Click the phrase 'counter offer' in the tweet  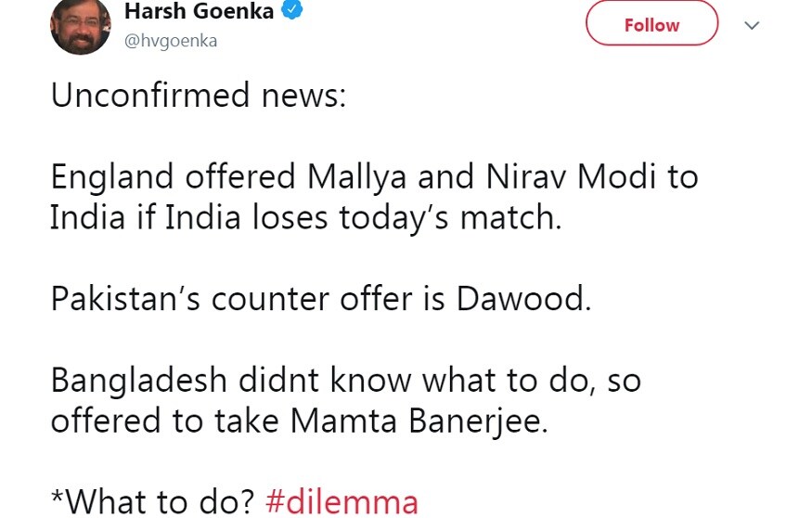[x=312, y=299]
